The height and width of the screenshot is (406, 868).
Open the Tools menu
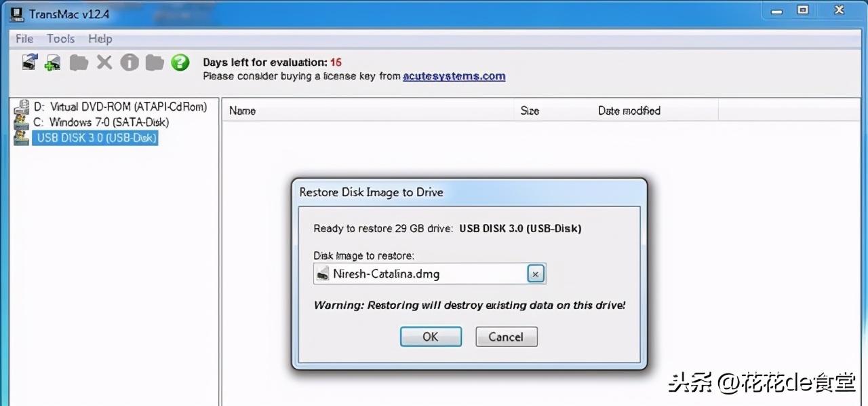[61, 39]
